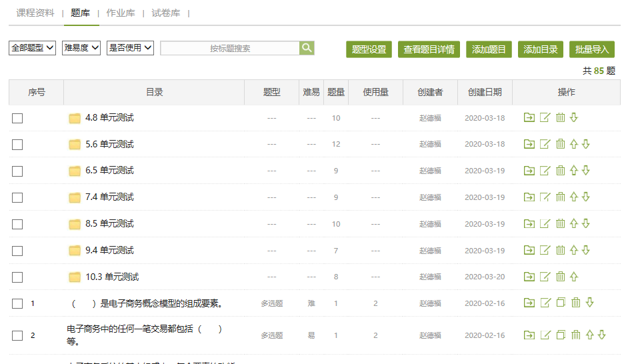Open the 是否使用 dropdown
This screenshot has width=632, height=364.
(130, 48)
